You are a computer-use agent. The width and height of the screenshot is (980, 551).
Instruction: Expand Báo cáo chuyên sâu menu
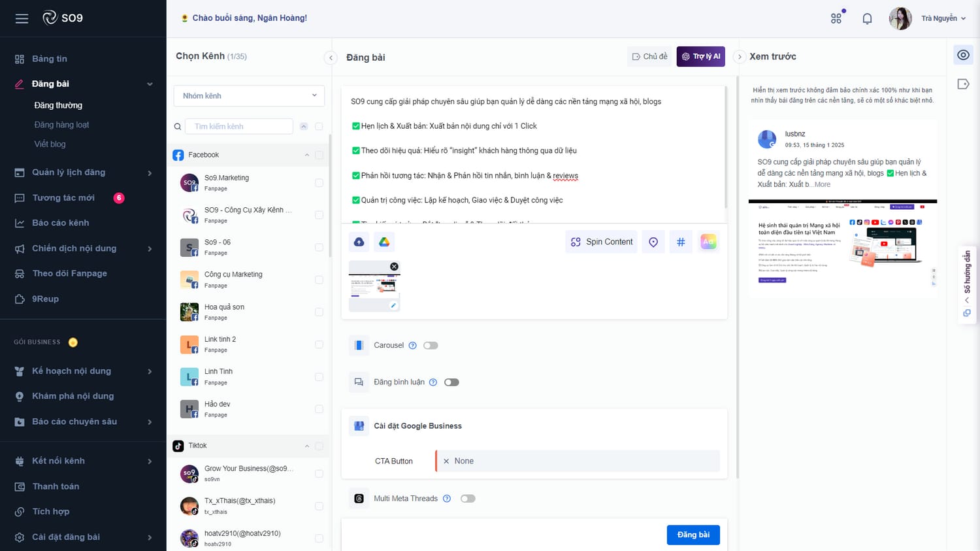[150, 422]
